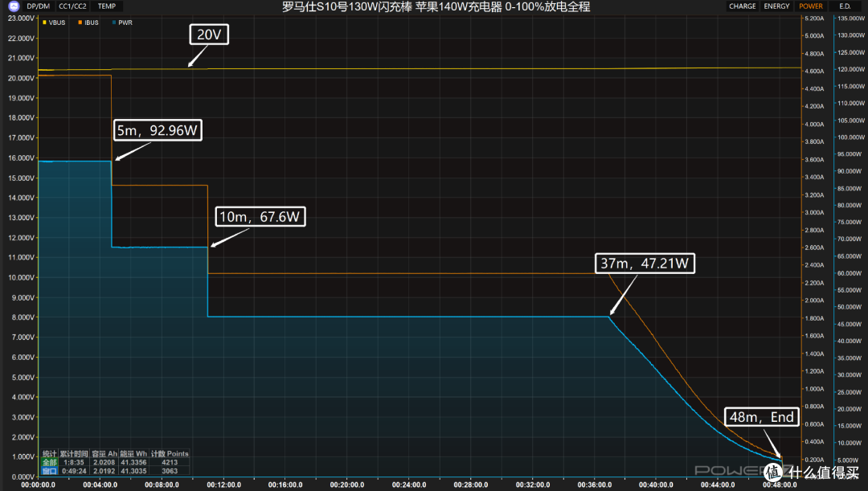
Task: Click the 1.800A current axis label
Action: coord(814,318)
